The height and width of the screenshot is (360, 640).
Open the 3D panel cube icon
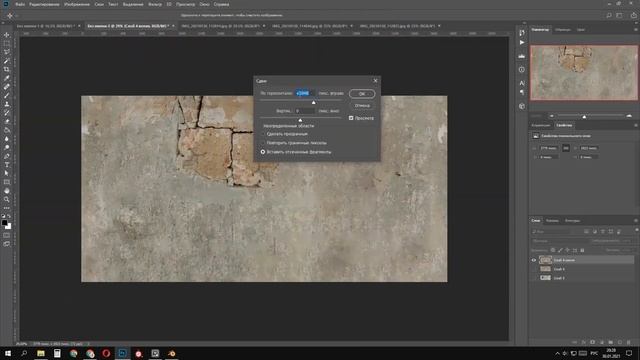click(522, 106)
